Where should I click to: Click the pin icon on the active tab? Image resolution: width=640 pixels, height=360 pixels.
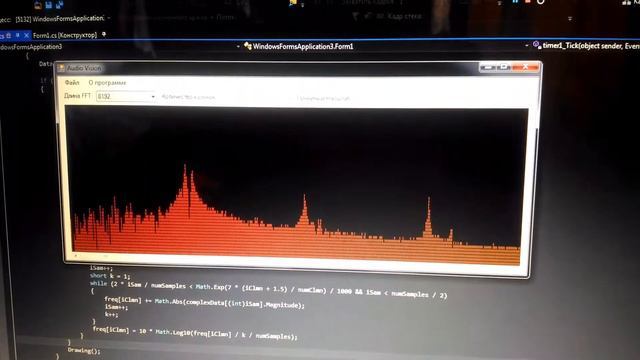coord(18,36)
